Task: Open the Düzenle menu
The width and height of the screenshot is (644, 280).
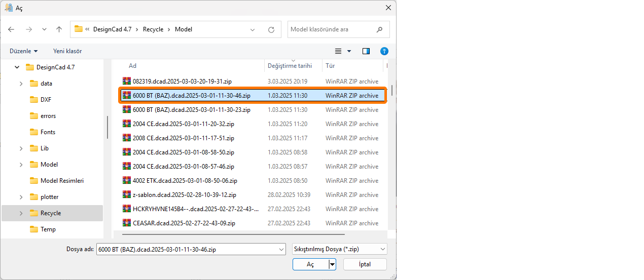Action: click(x=23, y=51)
